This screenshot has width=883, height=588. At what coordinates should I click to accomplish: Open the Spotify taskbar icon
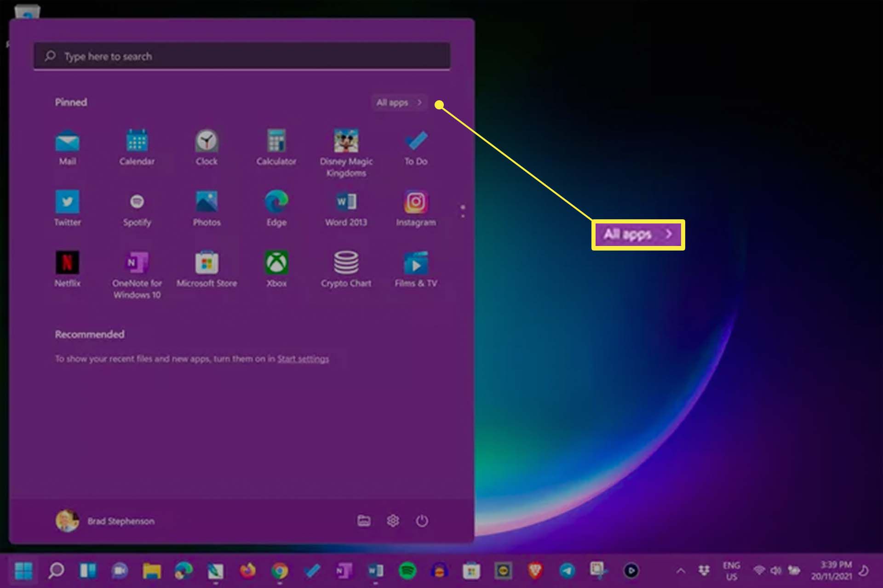pos(407,571)
